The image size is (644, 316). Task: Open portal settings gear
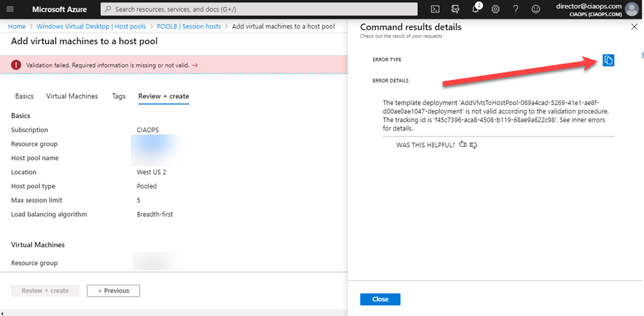click(496, 9)
